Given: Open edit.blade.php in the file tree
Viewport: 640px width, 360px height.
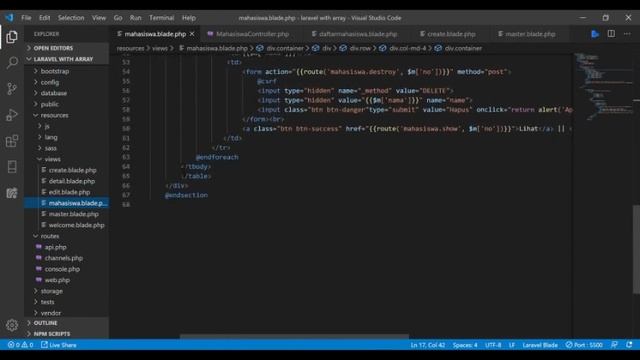Looking at the screenshot, I should [67, 192].
